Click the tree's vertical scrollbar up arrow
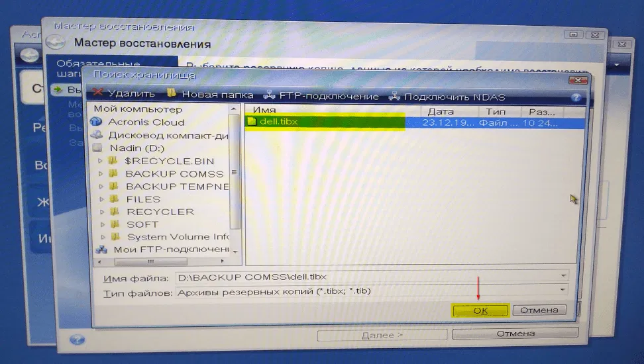The height and width of the screenshot is (364, 644). pos(233,109)
